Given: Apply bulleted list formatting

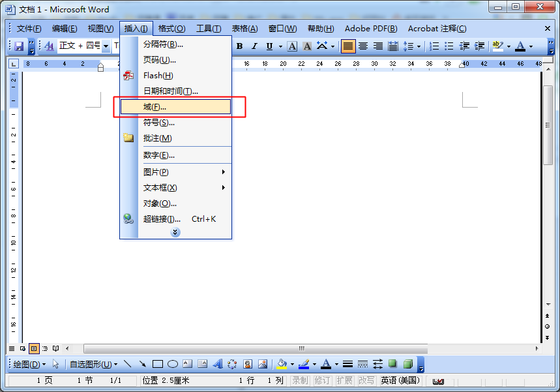Looking at the screenshot, I should tap(449, 46).
